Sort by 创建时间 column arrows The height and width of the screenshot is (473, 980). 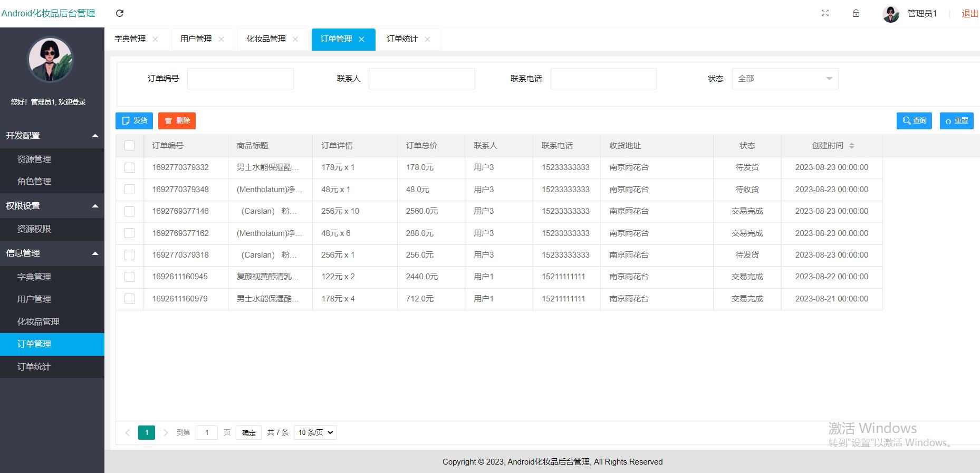click(851, 146)
